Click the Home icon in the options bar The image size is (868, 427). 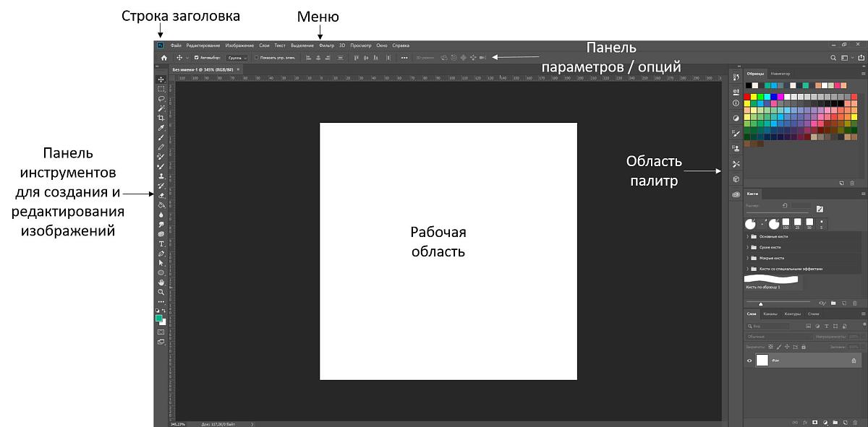click(x=164, y=58)
